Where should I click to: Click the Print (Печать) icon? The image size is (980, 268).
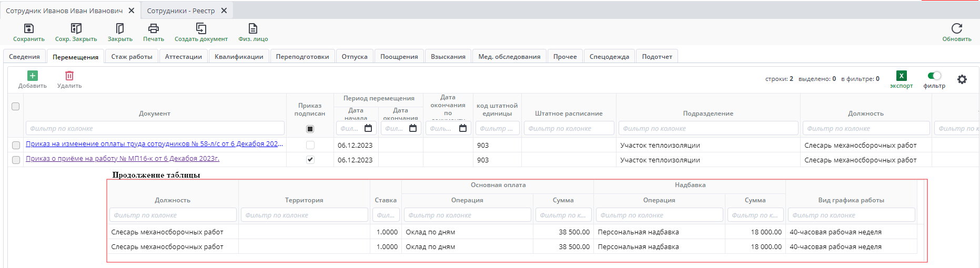click(x=154, y=29)
